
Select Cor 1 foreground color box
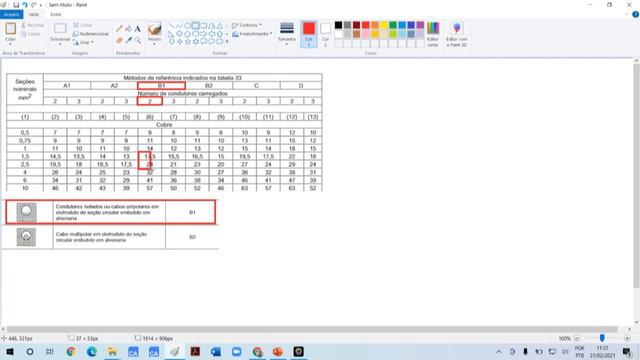(x=309, y=34)
